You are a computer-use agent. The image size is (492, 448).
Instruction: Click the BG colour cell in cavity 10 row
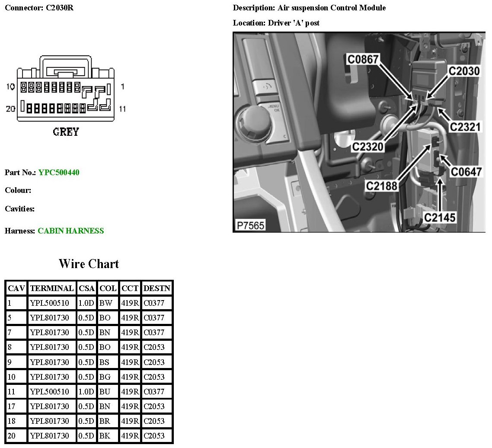[105, 377]
